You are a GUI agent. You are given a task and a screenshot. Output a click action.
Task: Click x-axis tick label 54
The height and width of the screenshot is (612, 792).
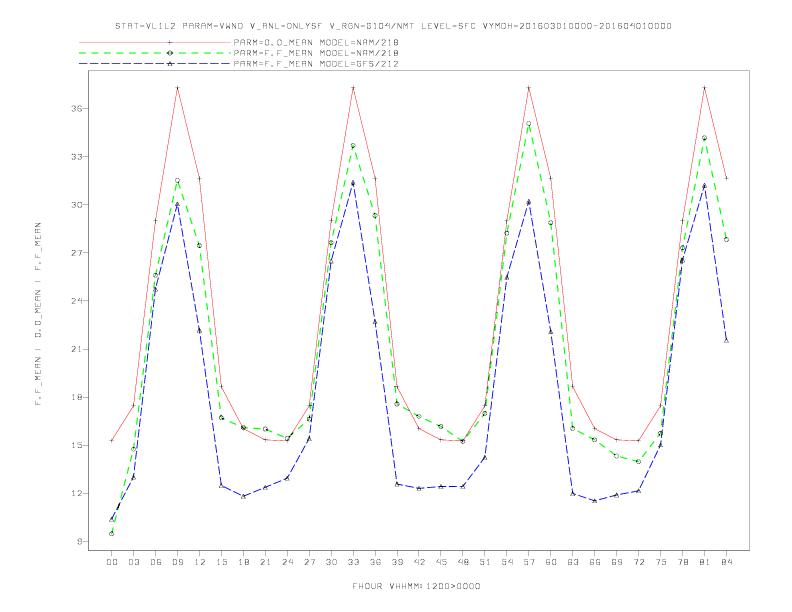click(507, 562)
